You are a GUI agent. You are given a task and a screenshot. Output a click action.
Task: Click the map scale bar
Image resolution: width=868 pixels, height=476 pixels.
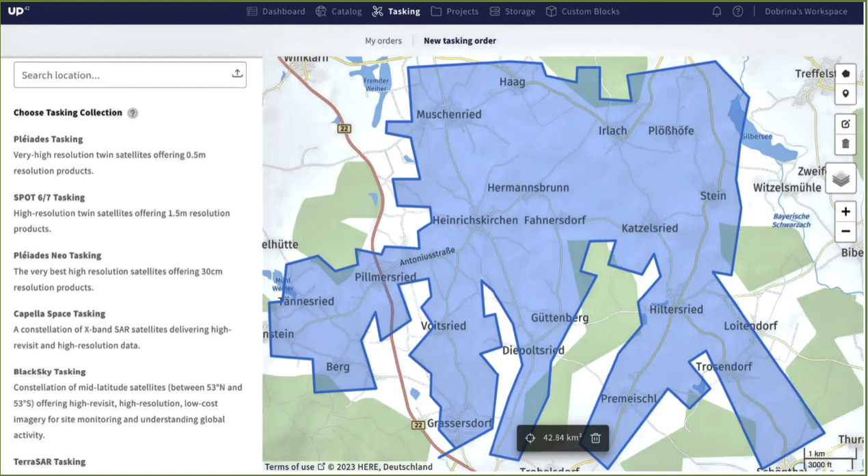pyautogui.click(x=829, y=458)
